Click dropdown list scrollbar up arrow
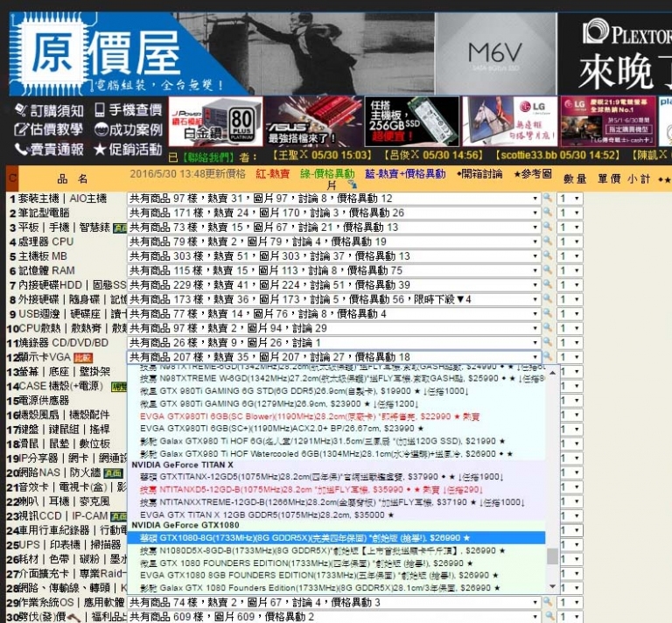The image size is (672, 623). point(552,374)
